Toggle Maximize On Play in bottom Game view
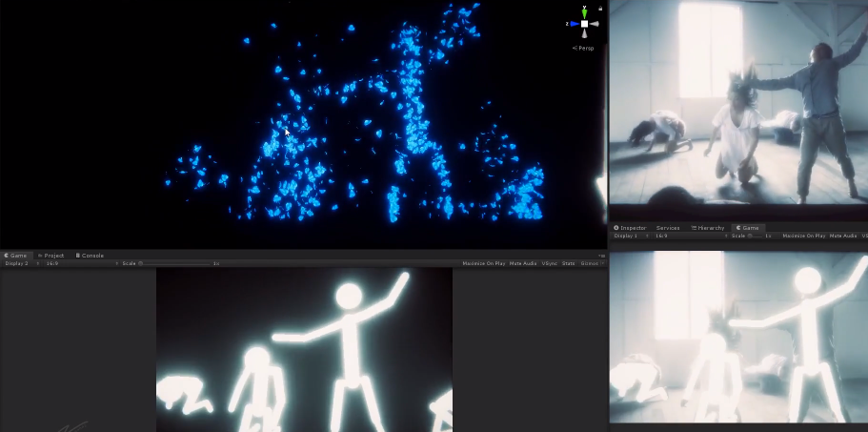 click(x=483, y=263)
